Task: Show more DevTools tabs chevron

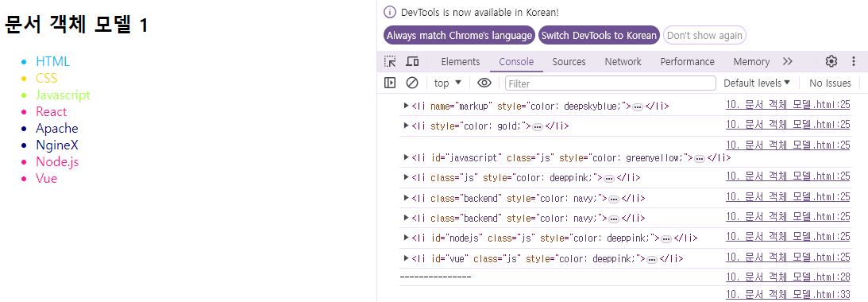Action: click(x=788, y=61)
